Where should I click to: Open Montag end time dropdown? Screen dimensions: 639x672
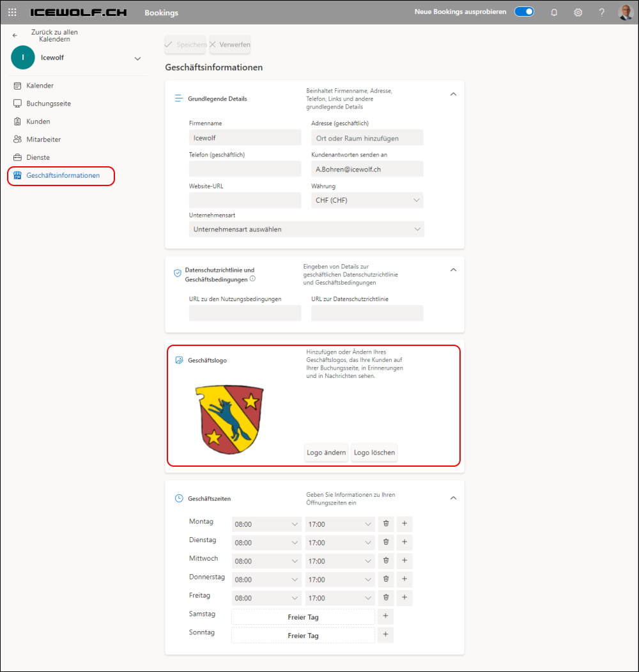(x=340, y=524)
